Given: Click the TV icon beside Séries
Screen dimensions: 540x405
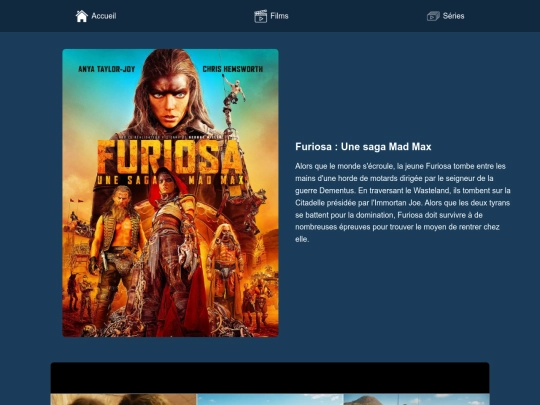Looking at the screenshot, I should pos(433,16).
